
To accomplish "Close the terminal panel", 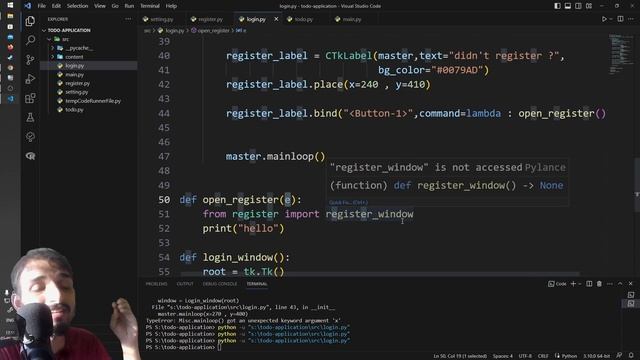I will [x=631, y=284].
